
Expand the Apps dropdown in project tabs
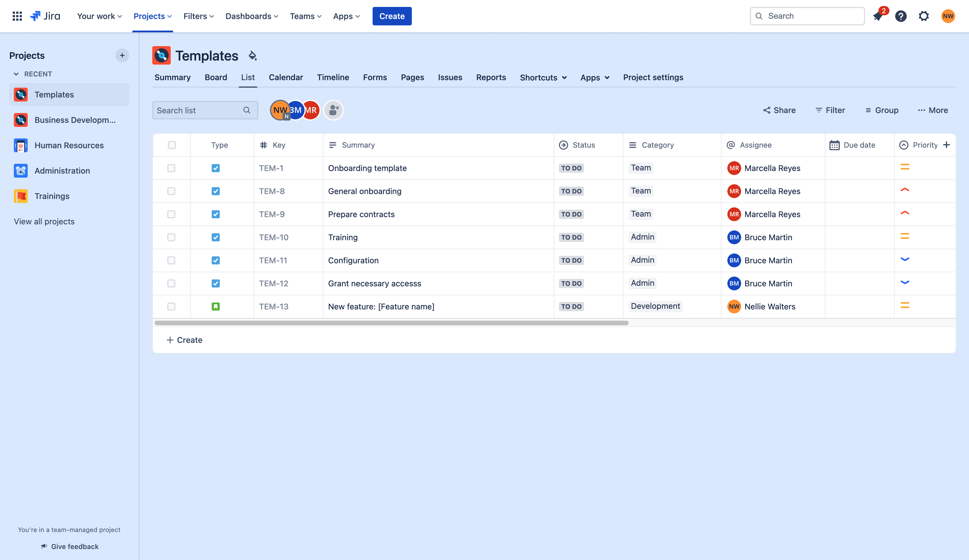pos(595,77)
